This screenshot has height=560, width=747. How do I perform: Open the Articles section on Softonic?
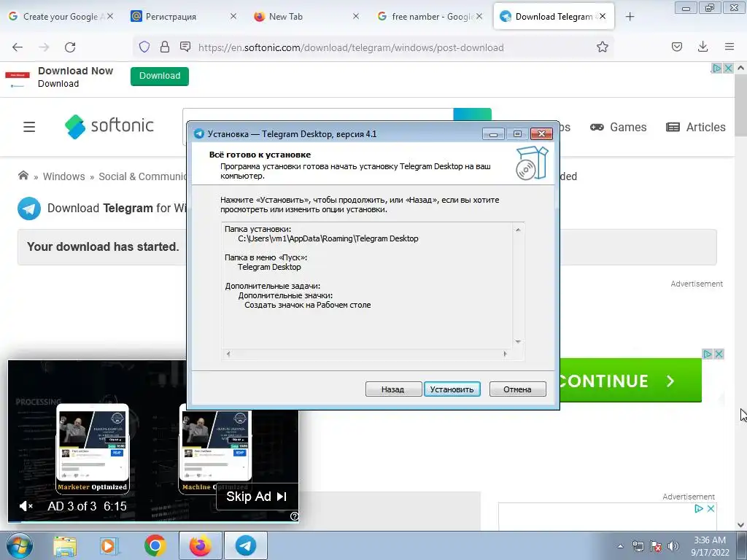pyautogui.click(x=695, y=127)
